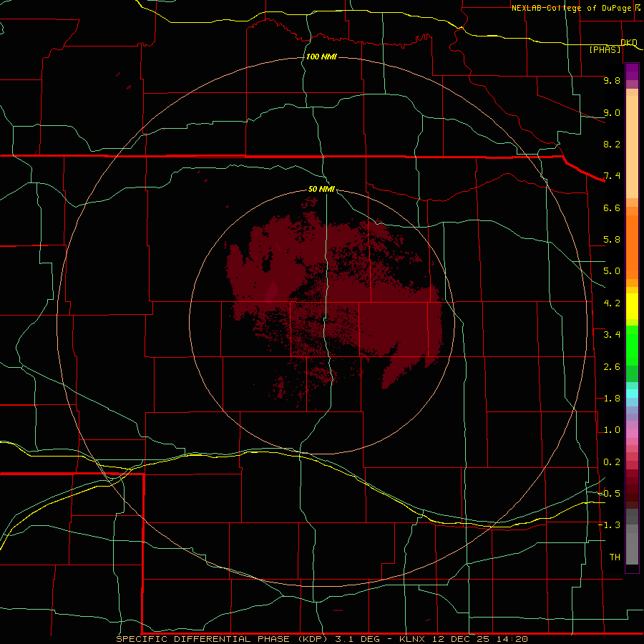Click the 9.0 value on color scale
644x644 pixels.
click(612, 112)
